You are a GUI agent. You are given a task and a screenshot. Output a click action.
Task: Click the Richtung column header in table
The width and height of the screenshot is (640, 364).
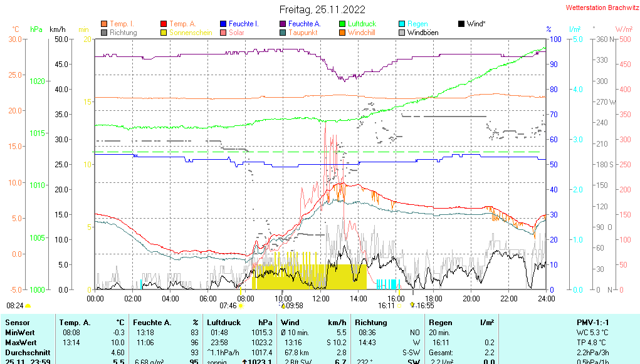coord(370,322)
